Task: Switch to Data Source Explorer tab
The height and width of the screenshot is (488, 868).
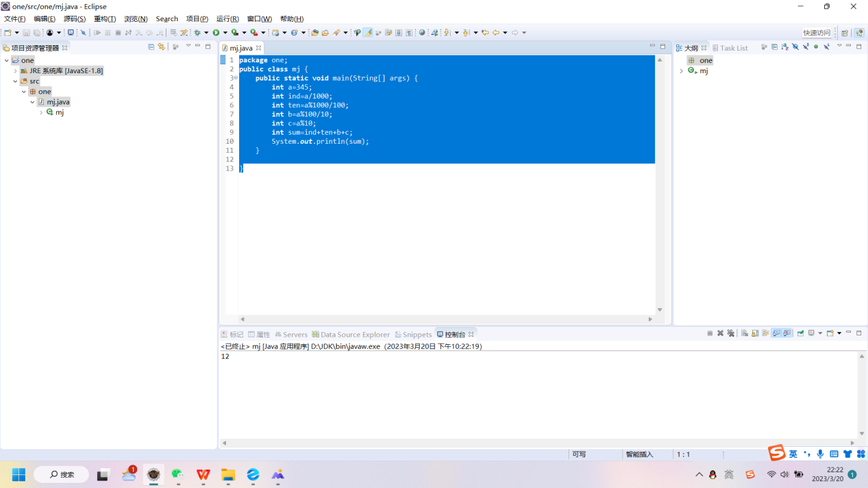Action: (351, 335)
